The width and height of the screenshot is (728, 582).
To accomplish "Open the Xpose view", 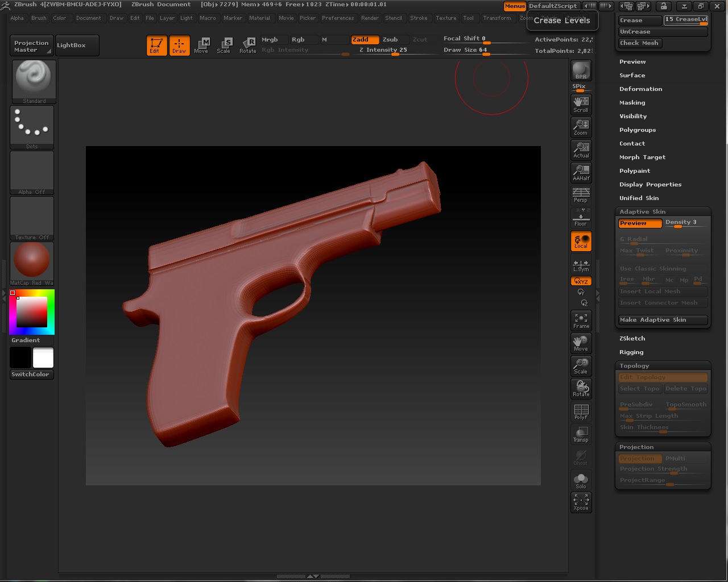I will (581, 502).
